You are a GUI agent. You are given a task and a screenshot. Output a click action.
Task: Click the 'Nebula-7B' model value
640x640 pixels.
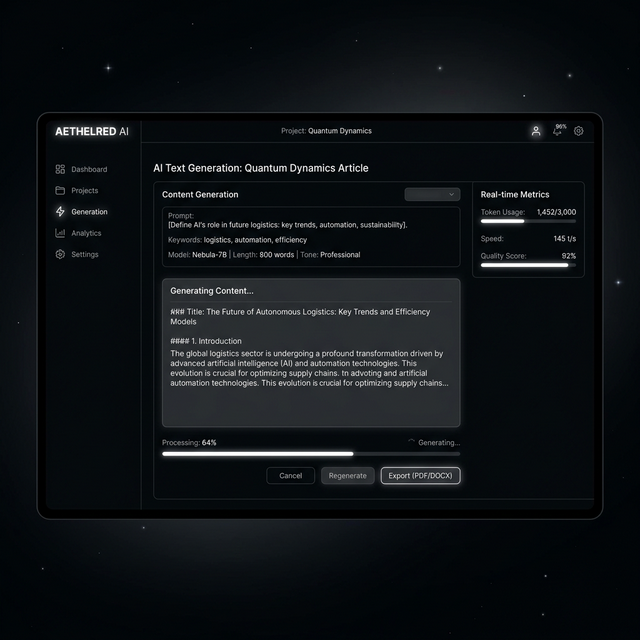[209, 255]
